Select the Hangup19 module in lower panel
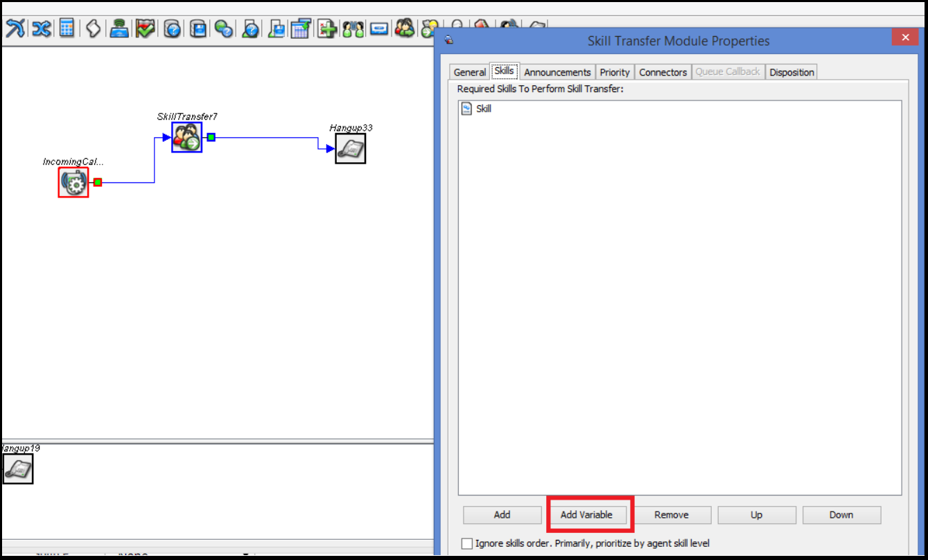Viewport: 928px width, 560px height. (17, 469)
